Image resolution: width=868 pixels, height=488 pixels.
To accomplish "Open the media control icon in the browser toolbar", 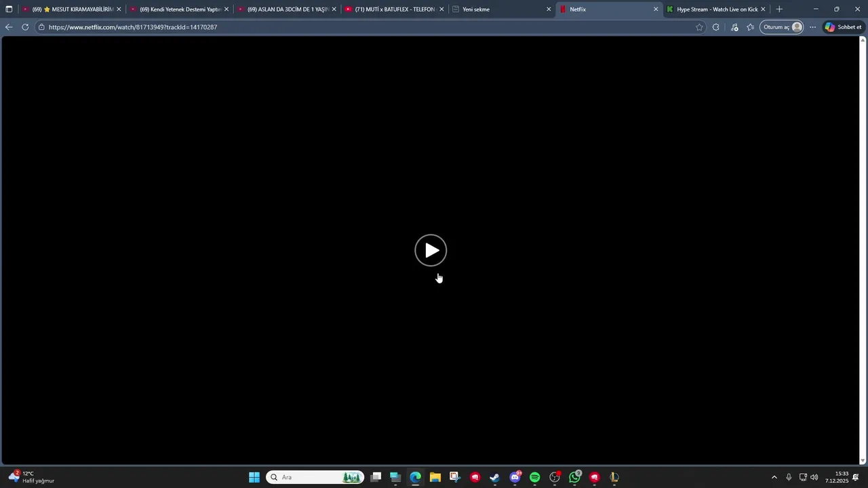I will [734, 27].
